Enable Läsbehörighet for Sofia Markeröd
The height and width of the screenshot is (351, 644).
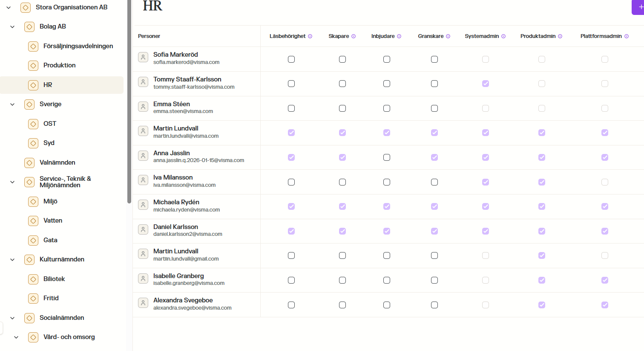click(291, 59)
